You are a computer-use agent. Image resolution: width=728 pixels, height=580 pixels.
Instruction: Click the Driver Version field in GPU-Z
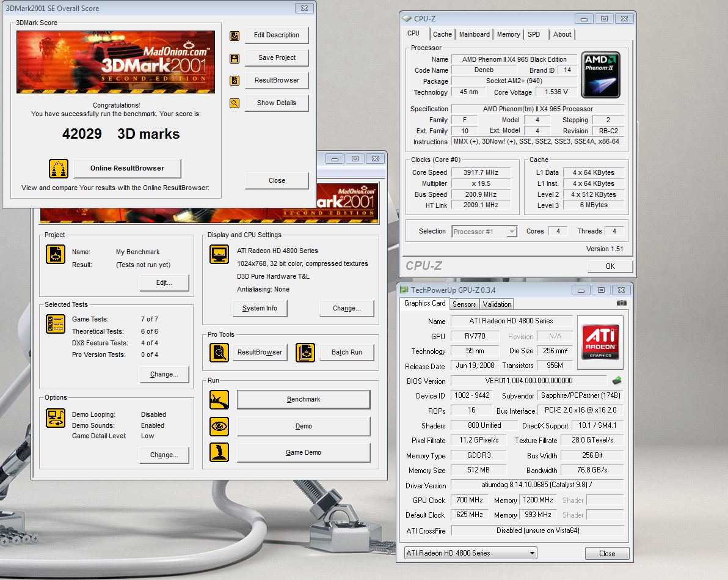click(537, 485)
